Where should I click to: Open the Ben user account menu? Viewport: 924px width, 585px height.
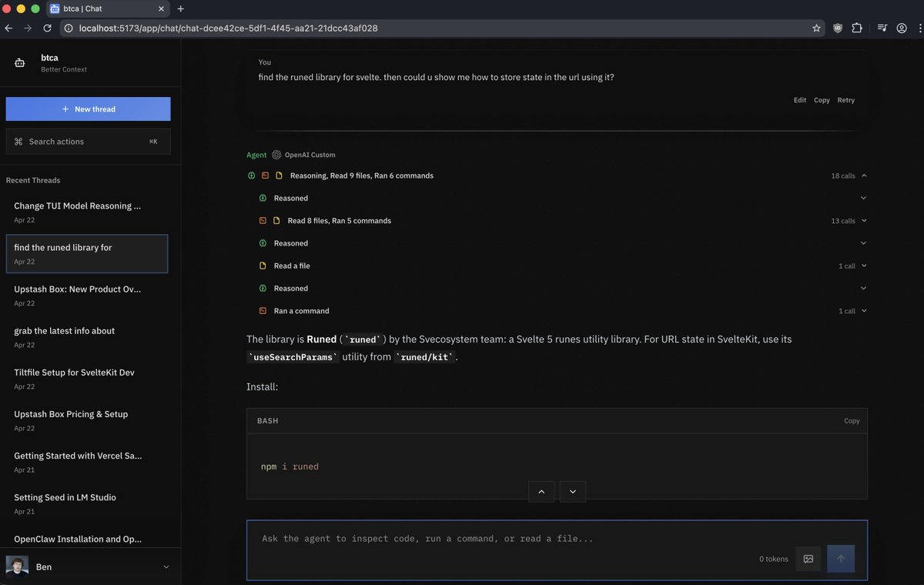pyautogui.click(x=89, y=567)
